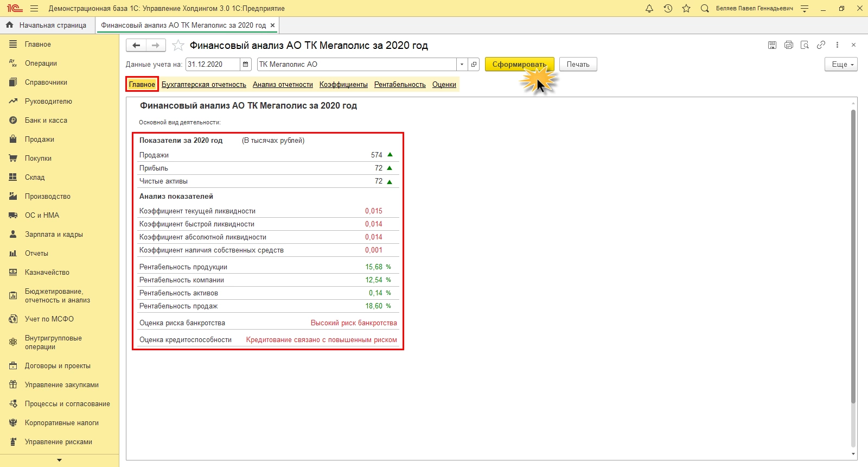Switch to Анализ отчетности tab

[x=283, y=84]
